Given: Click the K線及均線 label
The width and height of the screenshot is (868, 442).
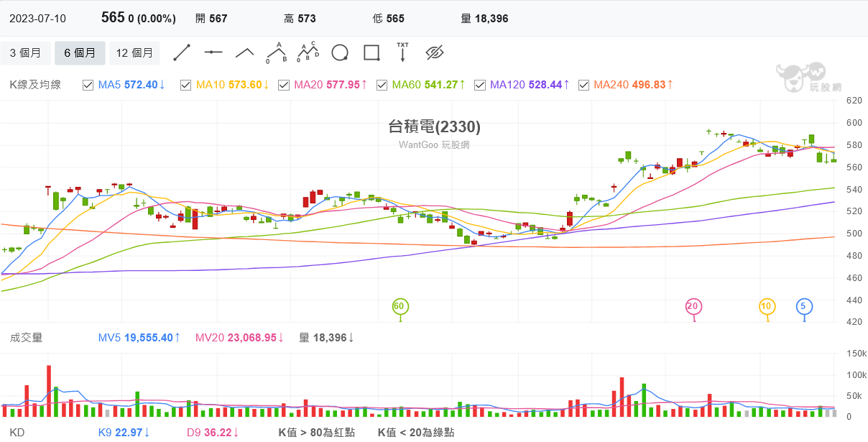Looking at the screenshot, I should 35,85.
